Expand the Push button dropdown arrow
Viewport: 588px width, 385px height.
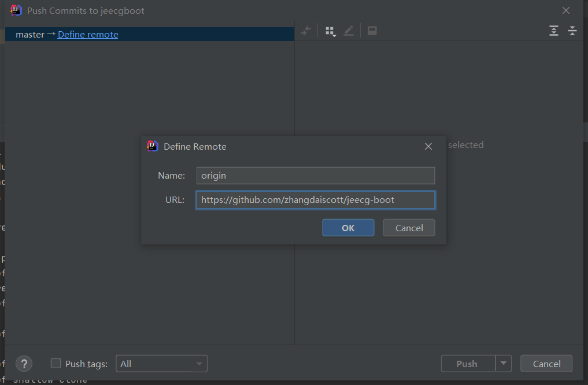(504, 364)
